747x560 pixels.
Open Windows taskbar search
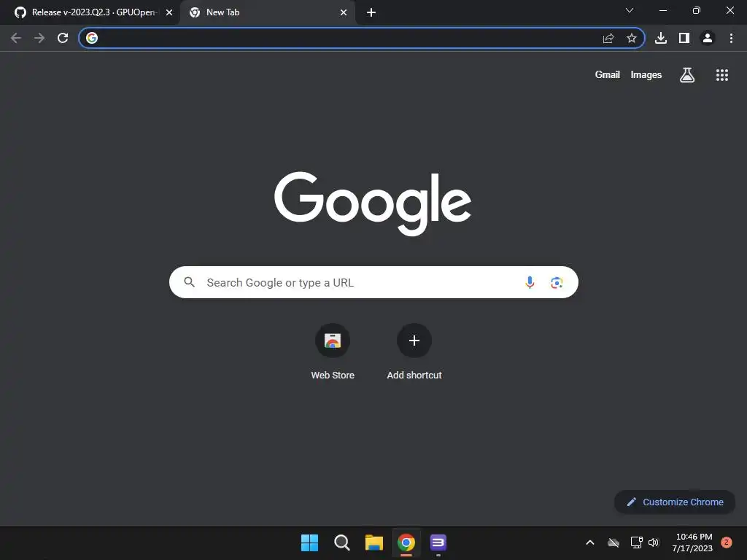pos(341,542)
